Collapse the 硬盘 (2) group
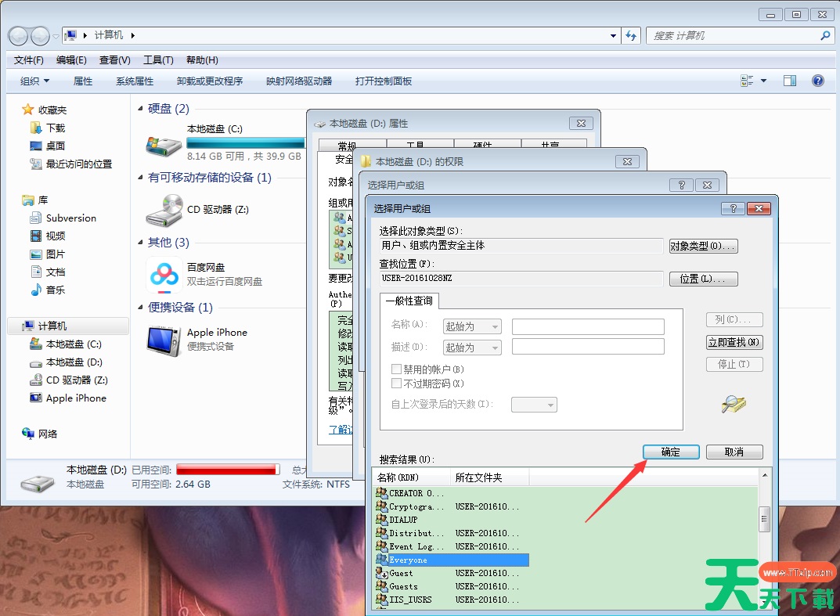Screen dimensions: 840x616 coord(140,109)
